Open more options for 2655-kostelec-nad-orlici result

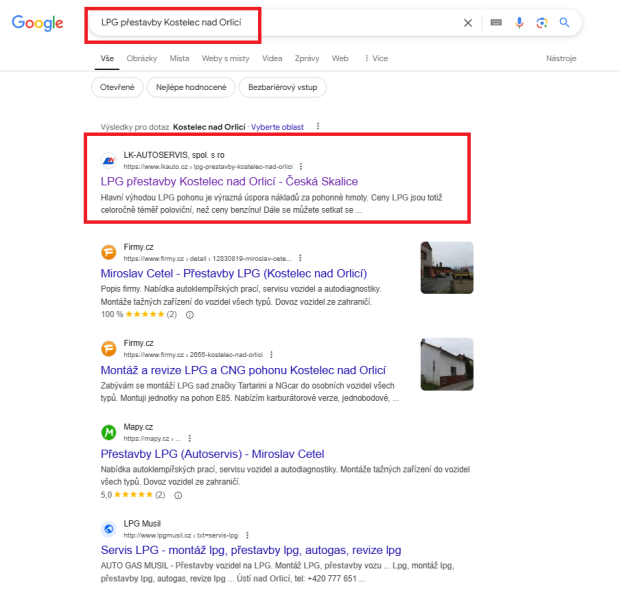[271, 354]
